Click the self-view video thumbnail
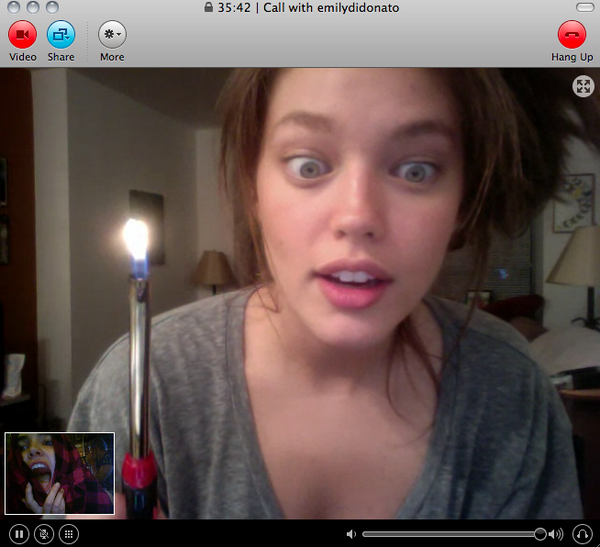Image resolution: width=600 pixels, height=547 pixels. pyautogui.click(x=59, y=474)
